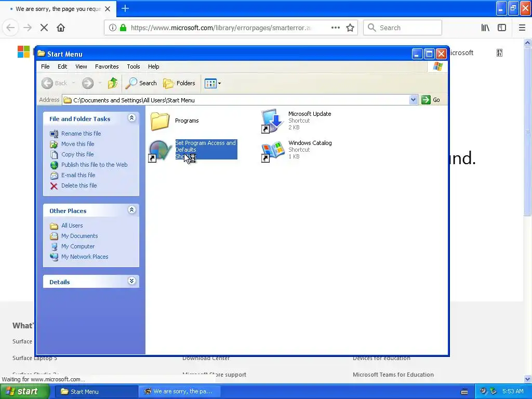Open the View menu

[81, 66]
